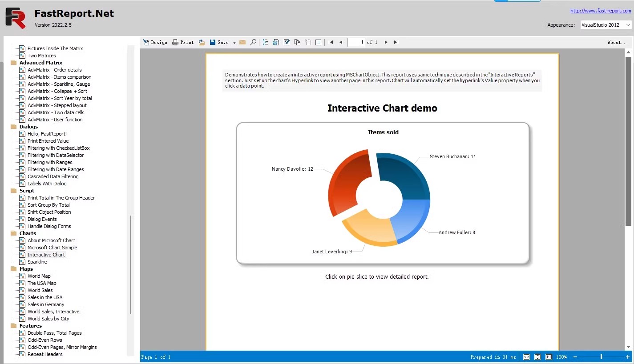The image size is (634, 364).
Task: Open search with the magnifier icon
Action: pyautogui.click(x=253, y=42)
